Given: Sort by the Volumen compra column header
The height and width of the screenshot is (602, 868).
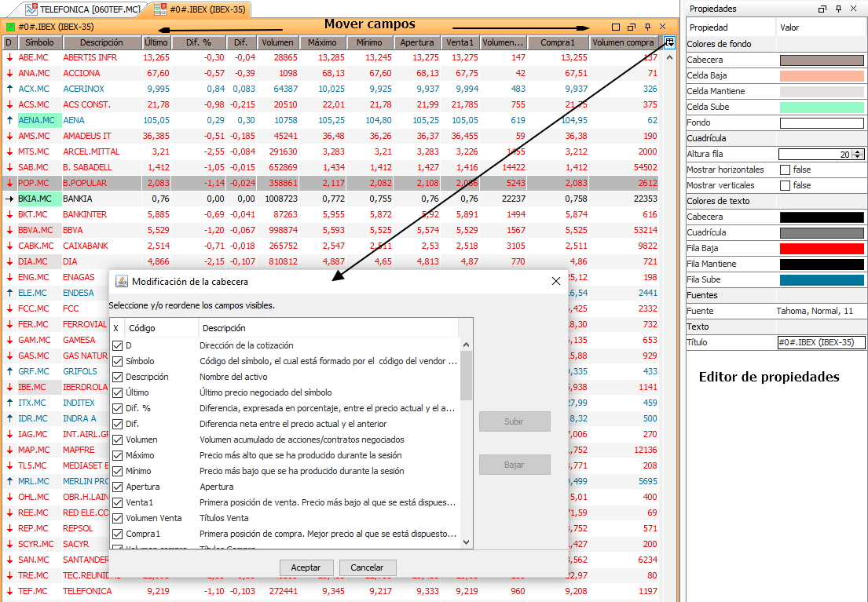Looking at the screenshot, I should pos(623,42).
